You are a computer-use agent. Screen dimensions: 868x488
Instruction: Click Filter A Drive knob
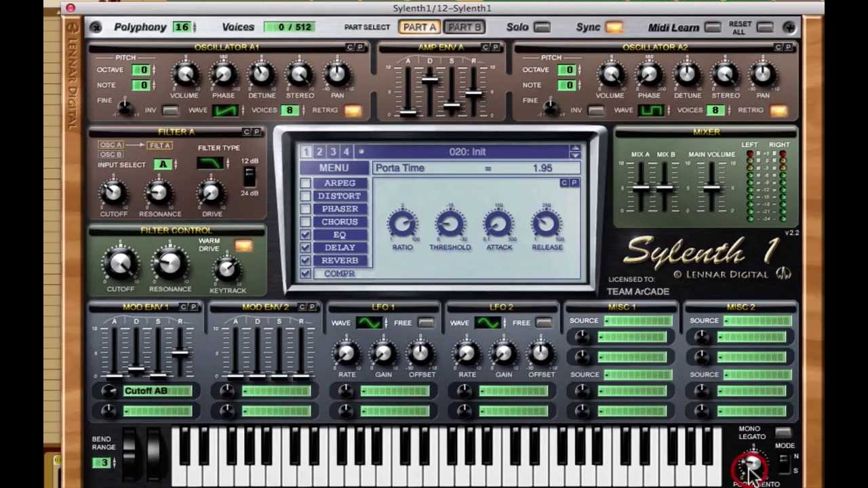point(211,193)
